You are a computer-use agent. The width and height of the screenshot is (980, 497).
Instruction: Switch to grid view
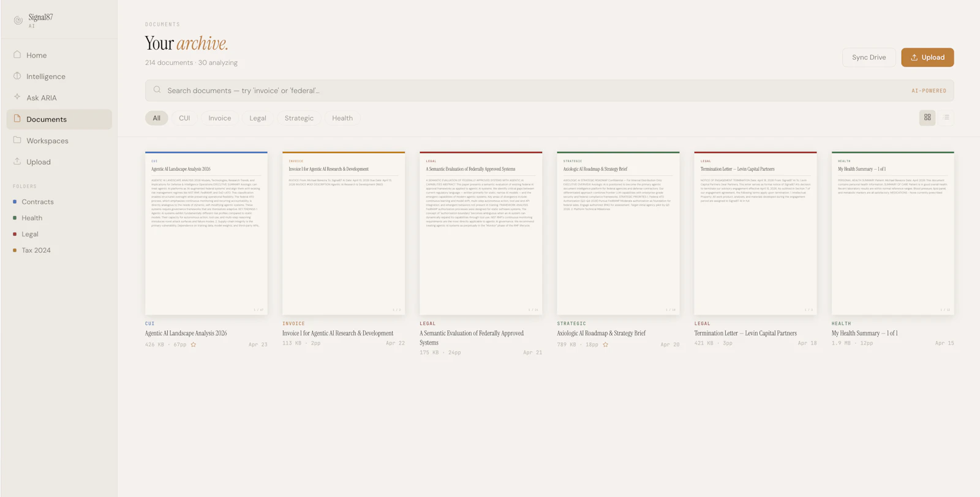tap(927, 118)
